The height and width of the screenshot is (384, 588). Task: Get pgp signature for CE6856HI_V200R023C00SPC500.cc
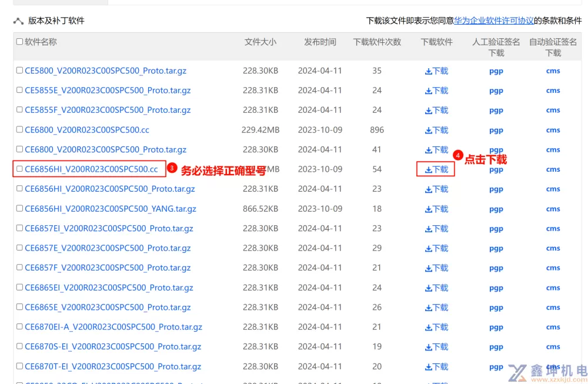point(496,170)
